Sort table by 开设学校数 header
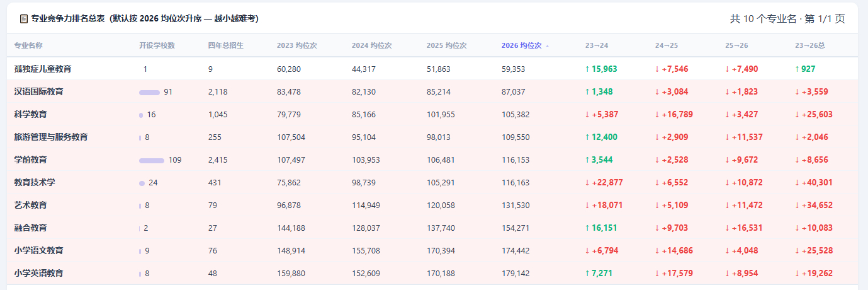Viewport: 868px width, 290px height. [x=157, y=45]
